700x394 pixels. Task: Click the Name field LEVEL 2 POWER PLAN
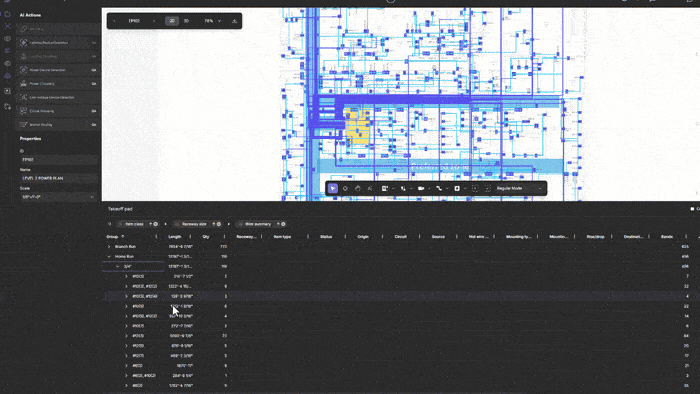[58, 178]
